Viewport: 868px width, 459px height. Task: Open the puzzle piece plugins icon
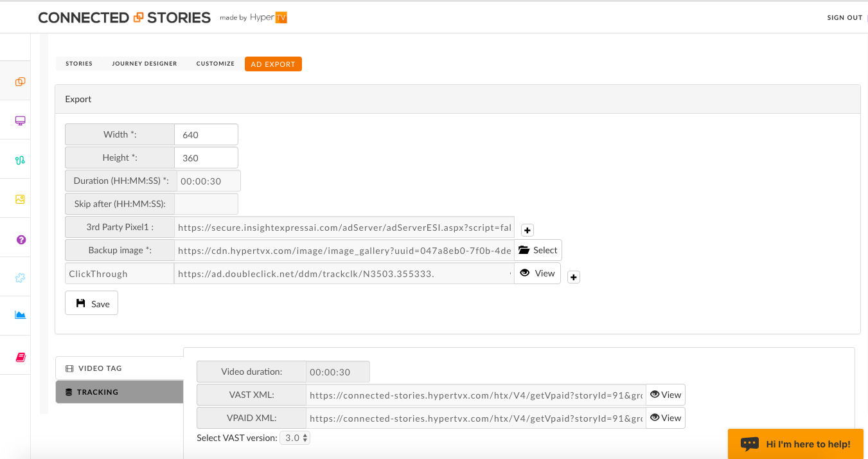[21, 278]
